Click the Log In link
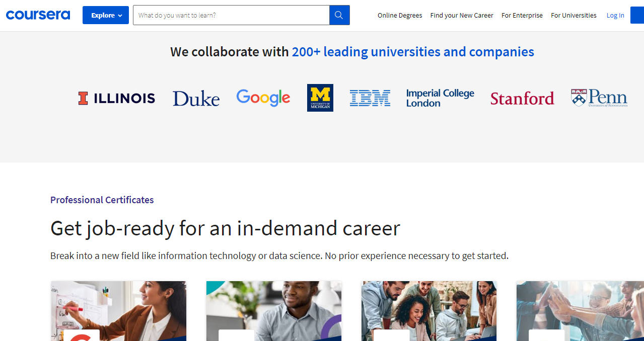Image resolution: width=644 pixels, height=341 pixels. [615, 16]
